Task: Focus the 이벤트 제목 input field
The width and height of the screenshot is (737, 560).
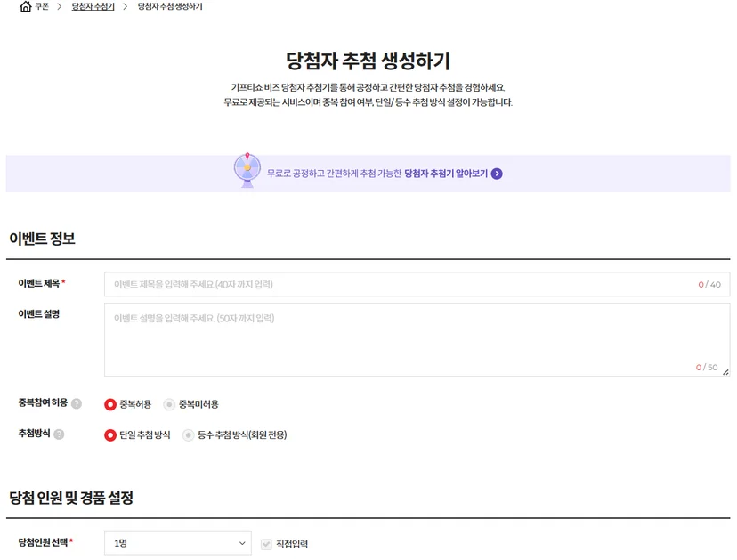Action: pos(417,285)
